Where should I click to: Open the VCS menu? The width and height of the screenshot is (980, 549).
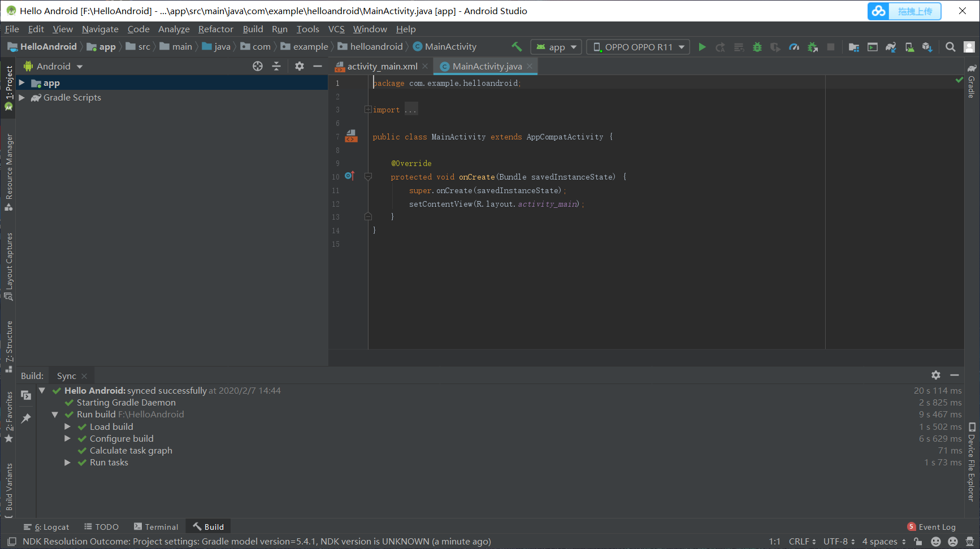(x=336, y=29)
